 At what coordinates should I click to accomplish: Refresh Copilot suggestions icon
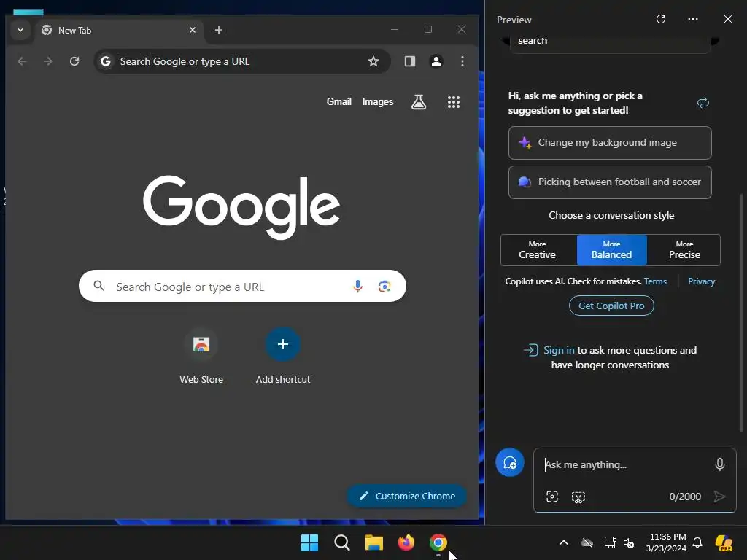(703, 103)
